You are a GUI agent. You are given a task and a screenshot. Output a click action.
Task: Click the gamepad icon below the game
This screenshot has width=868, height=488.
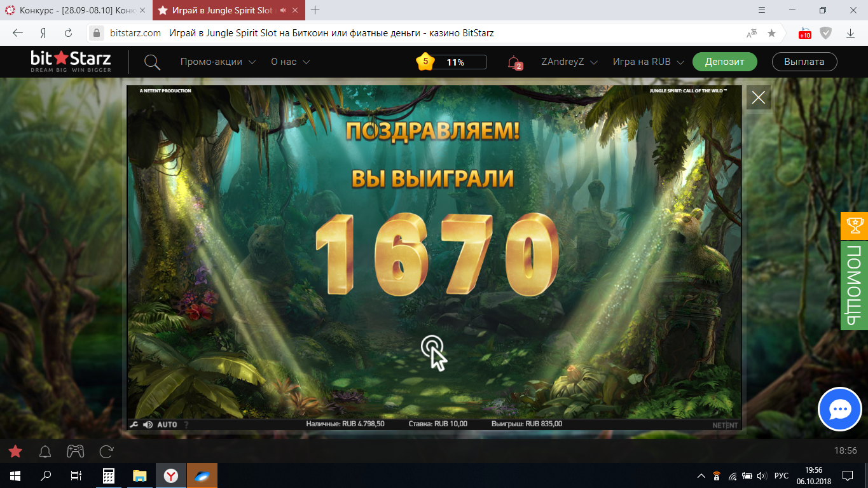click(x=76, y=452)
